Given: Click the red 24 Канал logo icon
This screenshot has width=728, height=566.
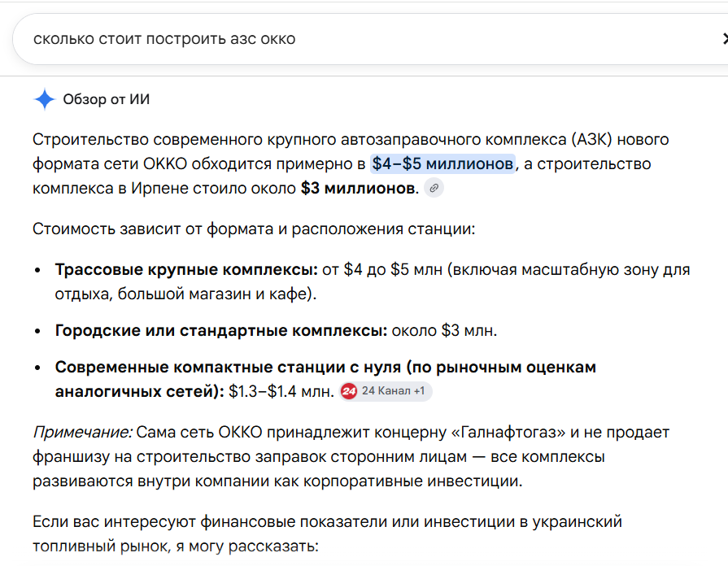Looking at the screenshot, I should click(x=349, y=391).
